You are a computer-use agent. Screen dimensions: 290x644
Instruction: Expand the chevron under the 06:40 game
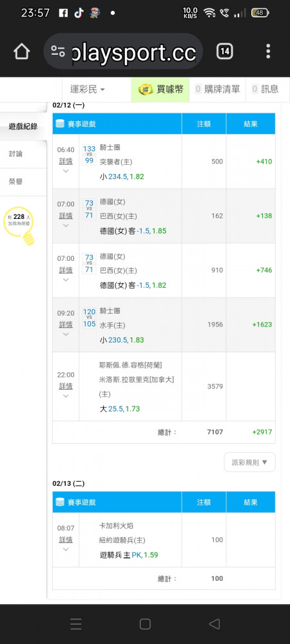click(x=66, y=171)
